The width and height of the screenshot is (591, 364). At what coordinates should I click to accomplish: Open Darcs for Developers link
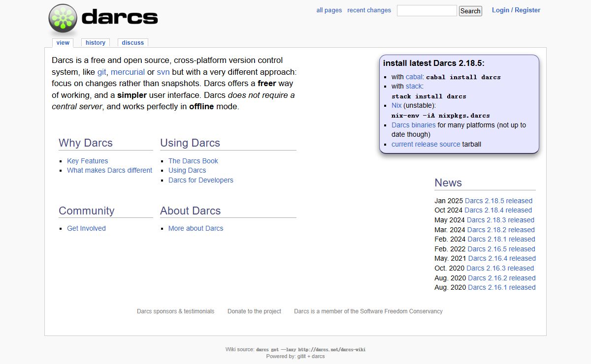coord(201,180)
